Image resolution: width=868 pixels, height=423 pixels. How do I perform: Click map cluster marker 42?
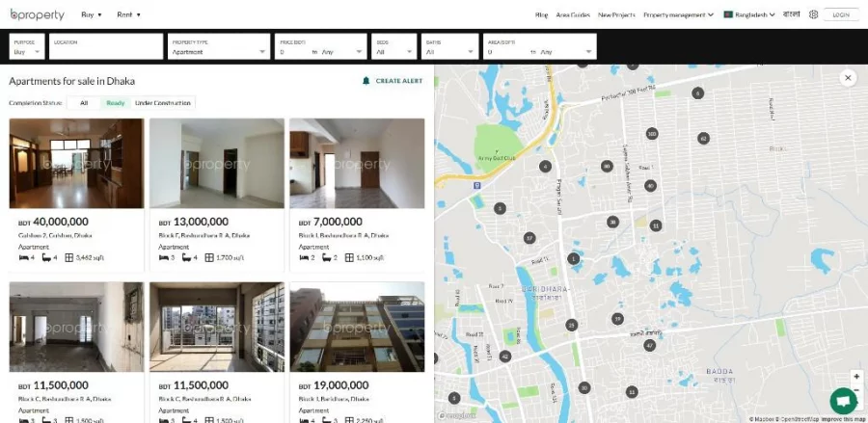[x=504, y=357]
